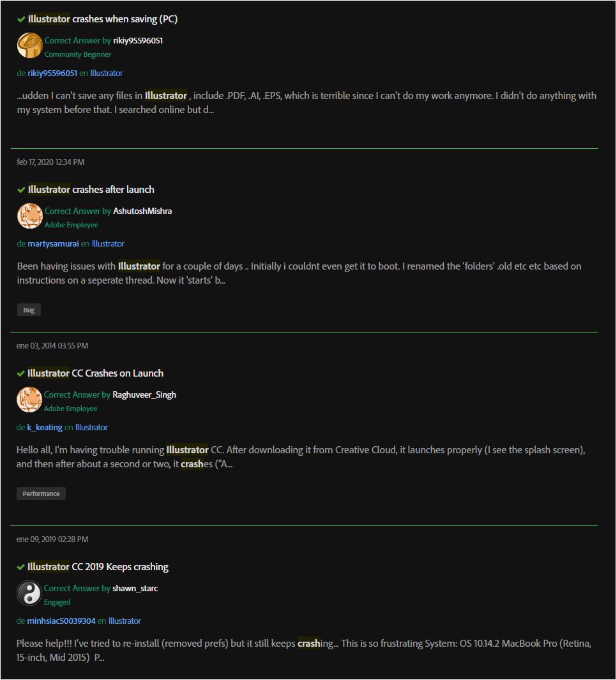Viewport: 616px width, 680px height.
Task: Go to Illustrator community link after k_keating
Action: coord(91,427)
